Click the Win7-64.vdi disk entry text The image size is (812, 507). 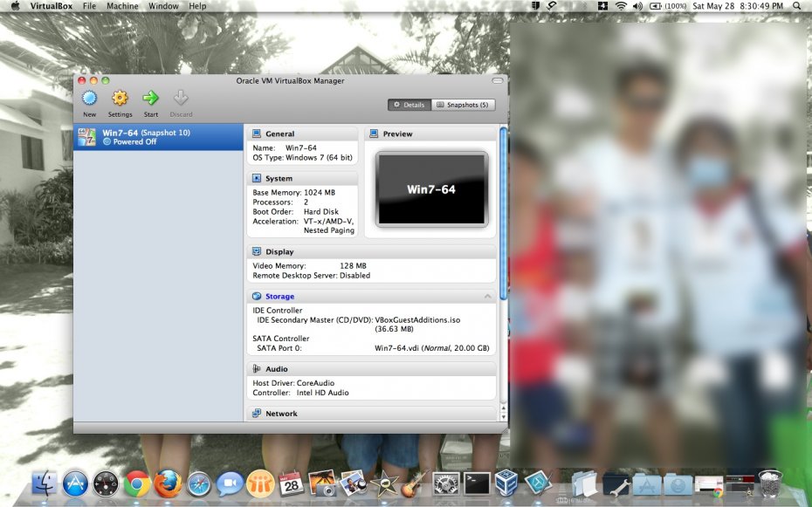pyautogui.click(x=432, y=348)
